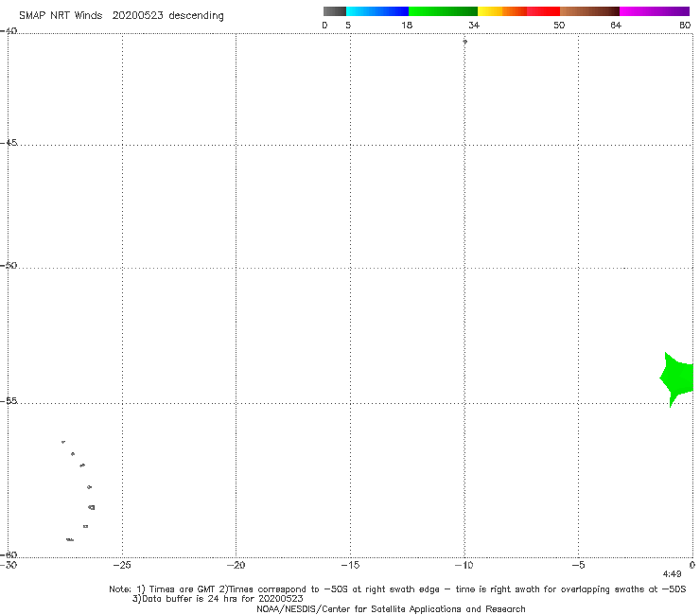The width and height of the screenshot is (700, 615).
Task: Select the green wind data patch on the map
Action: click(678, 378)
